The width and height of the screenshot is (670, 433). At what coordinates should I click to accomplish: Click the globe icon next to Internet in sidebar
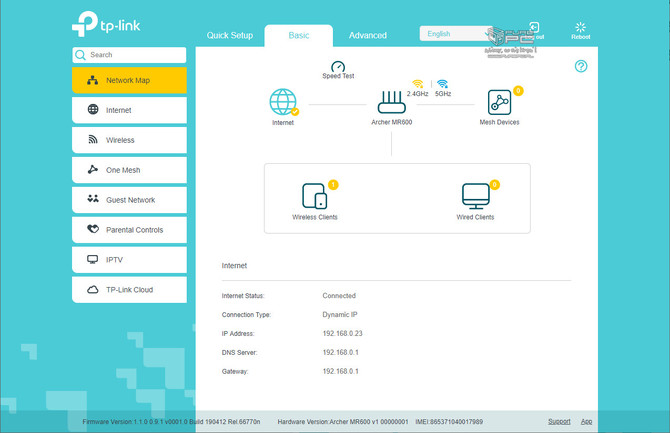[x=93, y=109]
